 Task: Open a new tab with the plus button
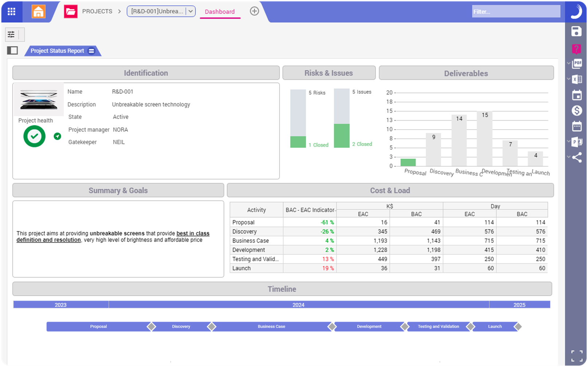[x=254, y=11]
